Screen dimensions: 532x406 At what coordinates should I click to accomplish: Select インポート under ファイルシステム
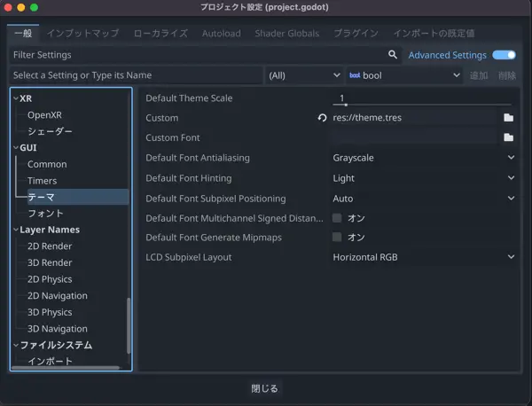pos(50,361)
